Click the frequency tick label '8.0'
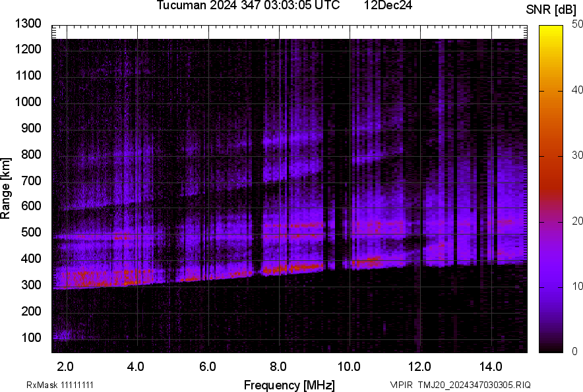Viewport: 583px width, 392px height. click(x=278, y=367)
